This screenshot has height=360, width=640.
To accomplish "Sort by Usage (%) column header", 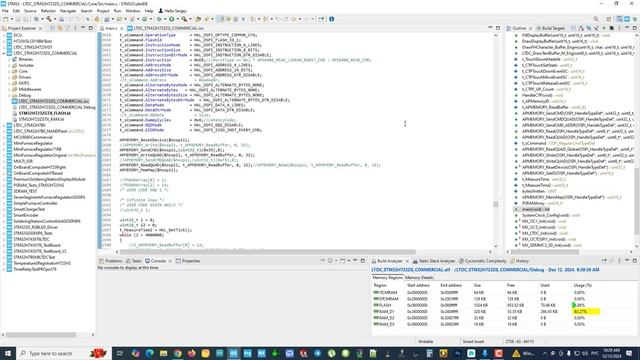I will click(x=582, y=285).
